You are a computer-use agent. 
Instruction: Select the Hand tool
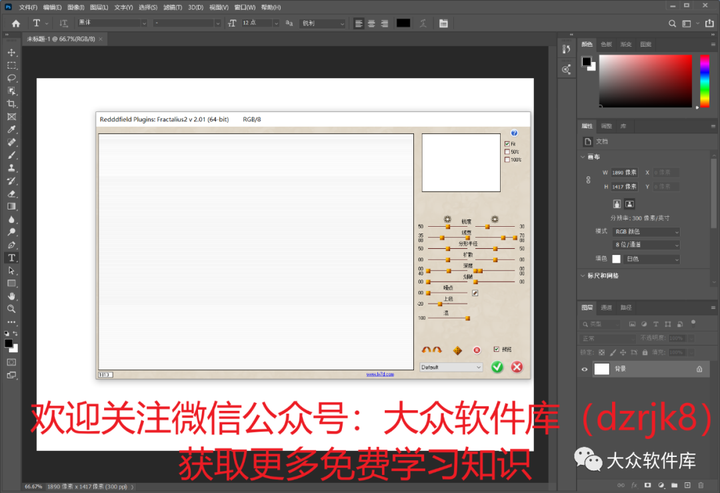[x=11, y=297]
